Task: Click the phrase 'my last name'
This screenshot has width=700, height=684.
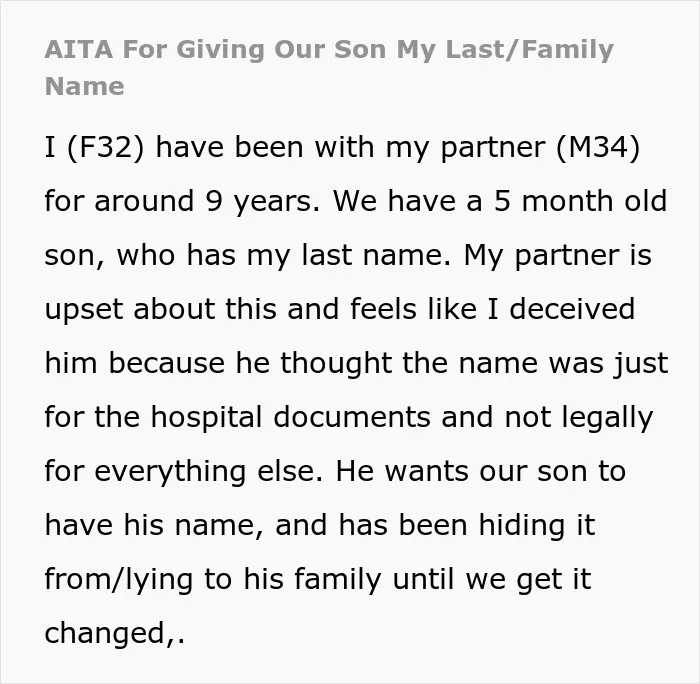Action: click(346, 256)
